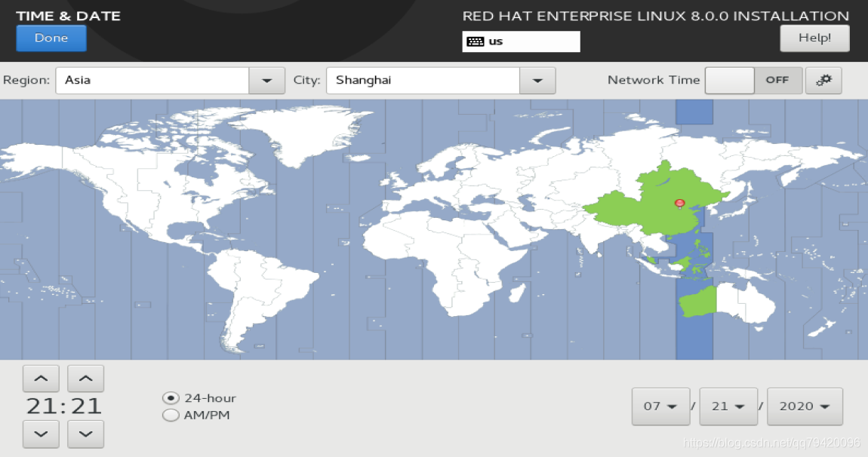Click the red location pin on map
Image resolution: width=868 pixels, height=457 pixels.
point(680,204)
